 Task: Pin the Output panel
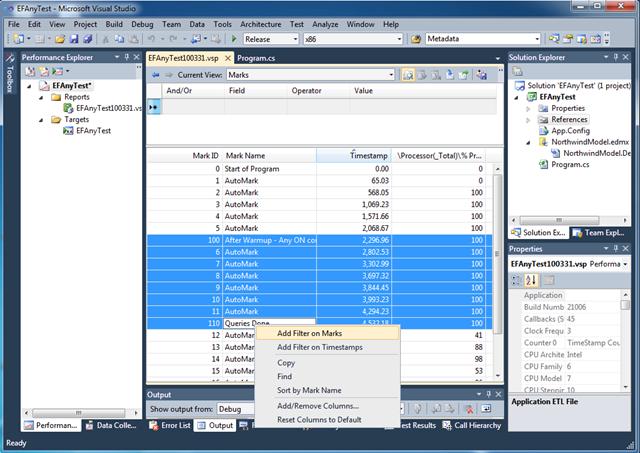click(489, 394)
